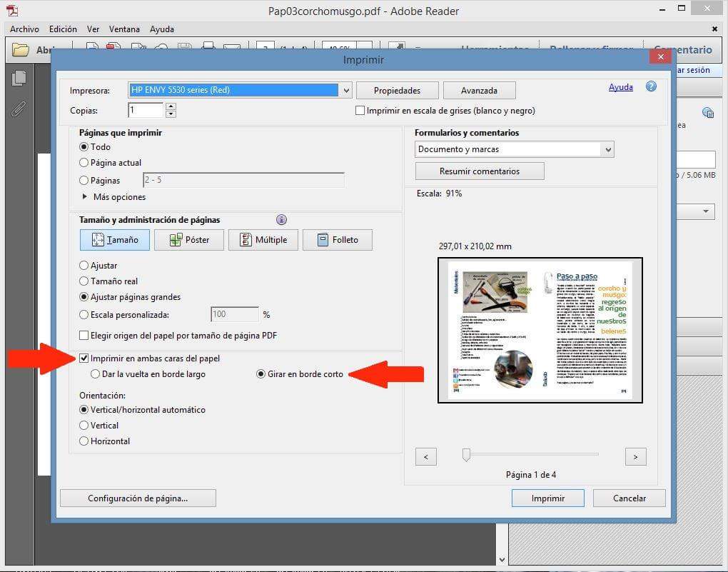Open the Impresora printer dropdown

[346, 91]
